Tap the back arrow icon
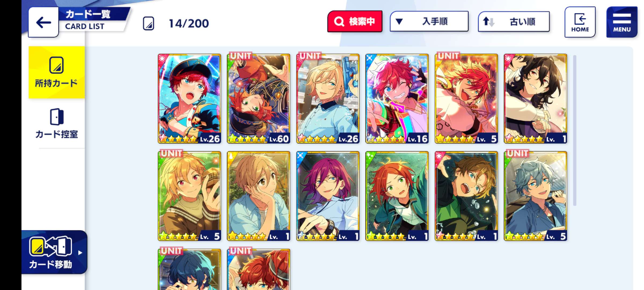 [43, 22]
